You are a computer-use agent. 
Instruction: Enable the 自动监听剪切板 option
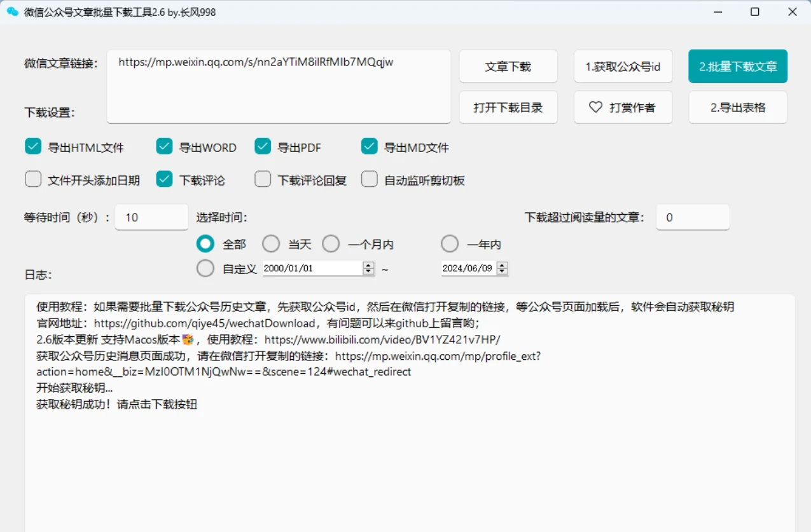point(370,179)
